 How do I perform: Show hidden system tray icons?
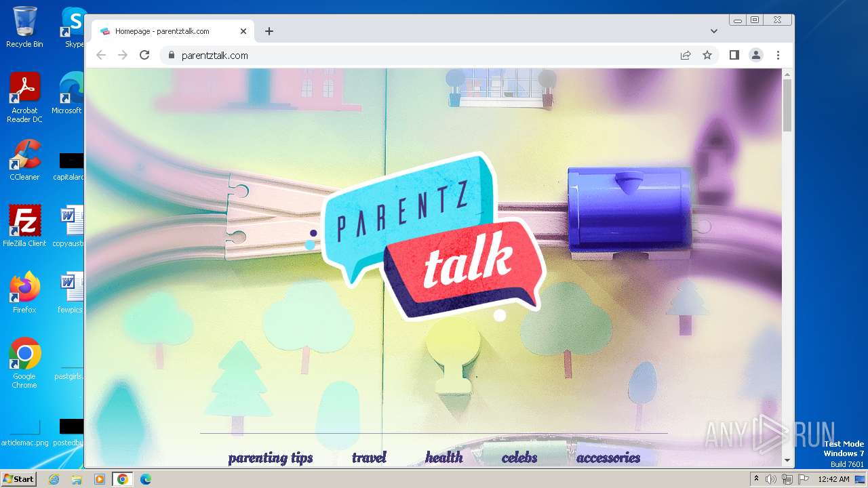click(756, 479)
